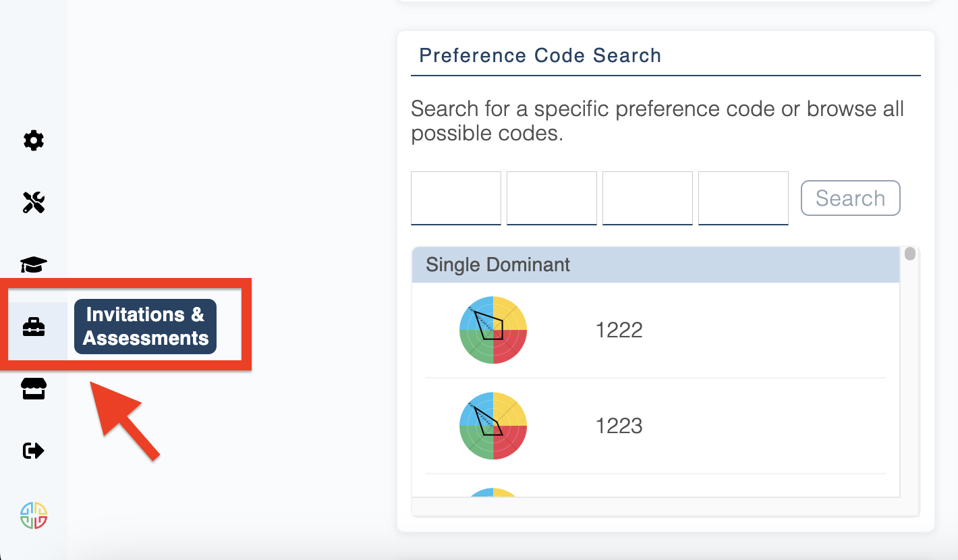Image resolution: width=958 pixels, height=560 pixels.
Task: Click the code list vertical scrollbar thumb
Action: point(910,254)
